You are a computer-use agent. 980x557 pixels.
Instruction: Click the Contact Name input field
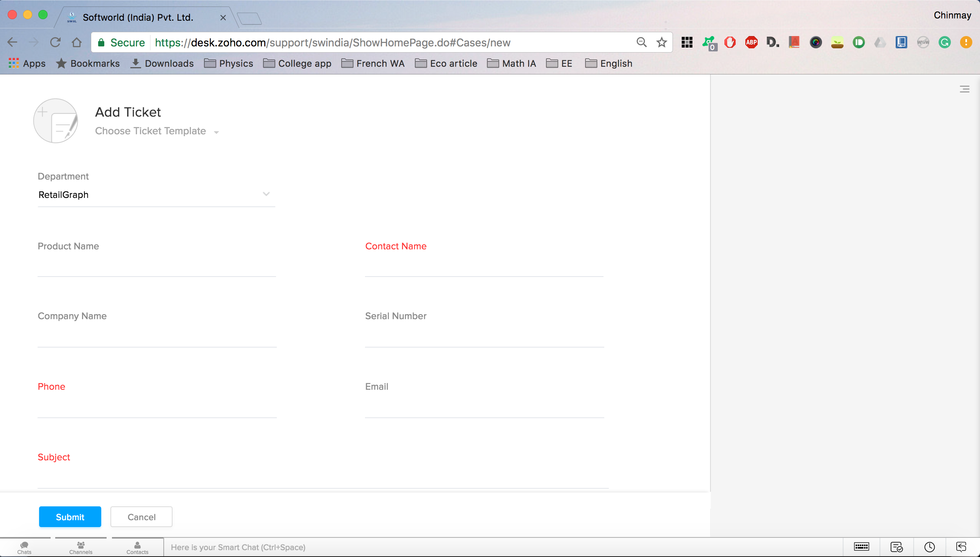click(484, 267)
